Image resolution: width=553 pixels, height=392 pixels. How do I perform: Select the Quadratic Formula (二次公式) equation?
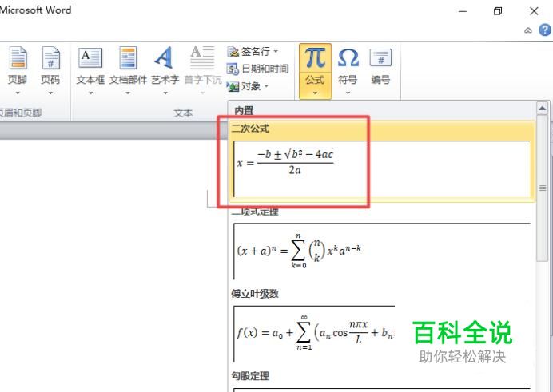click(382, 161)
